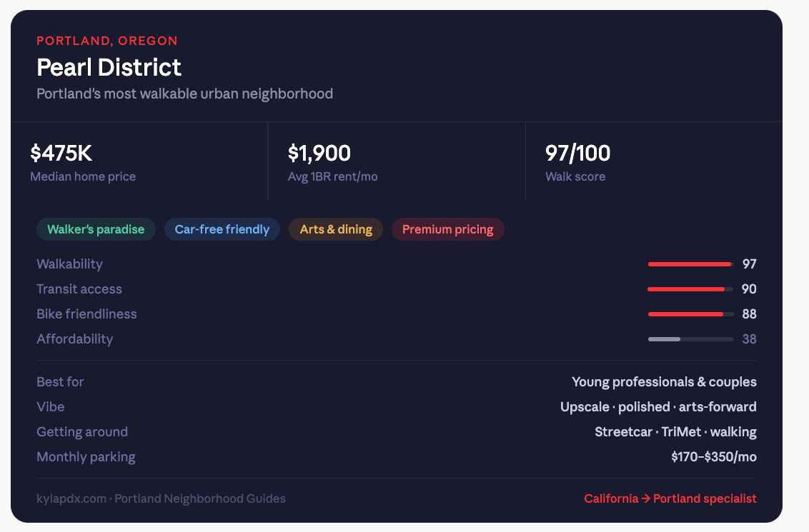
Task: Click the Pearl District heading
Action: point(109,68)
